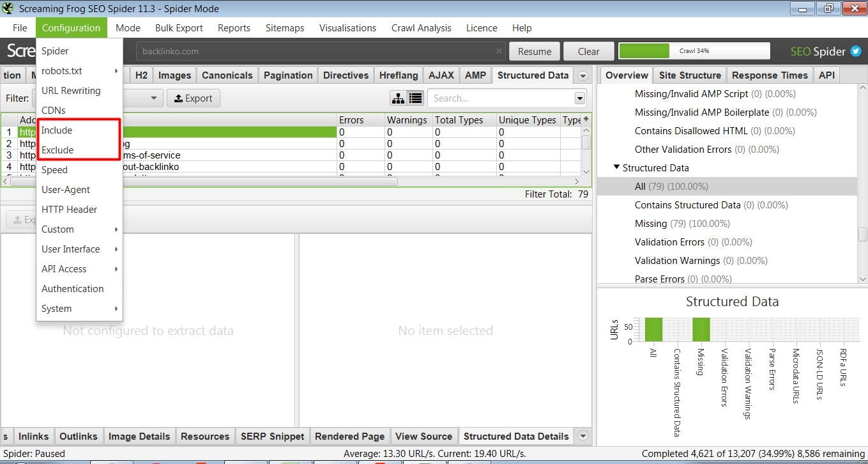Open the API tab
Screen dimensions: 868x464
(826, 75)
